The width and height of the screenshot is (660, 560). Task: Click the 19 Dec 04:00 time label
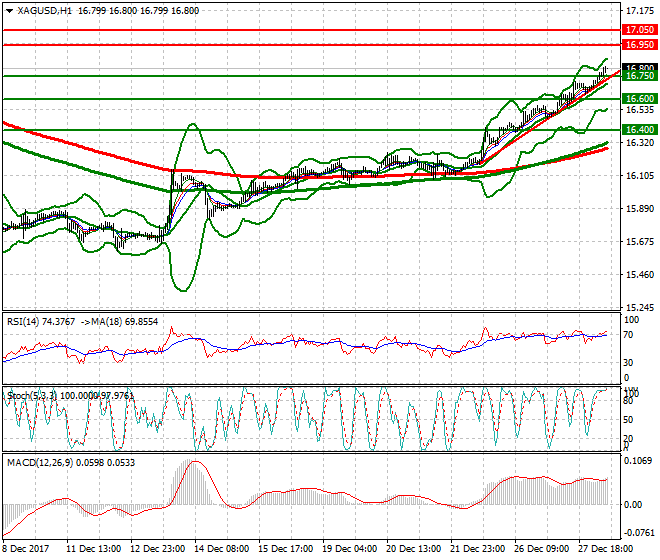point(350,549)
